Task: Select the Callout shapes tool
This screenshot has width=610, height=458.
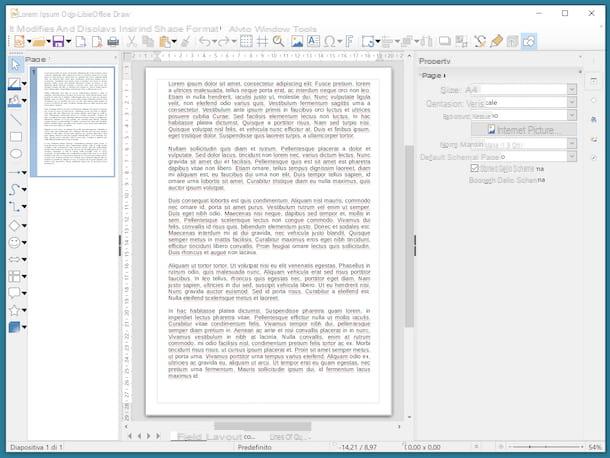Action: pos(14,293)
